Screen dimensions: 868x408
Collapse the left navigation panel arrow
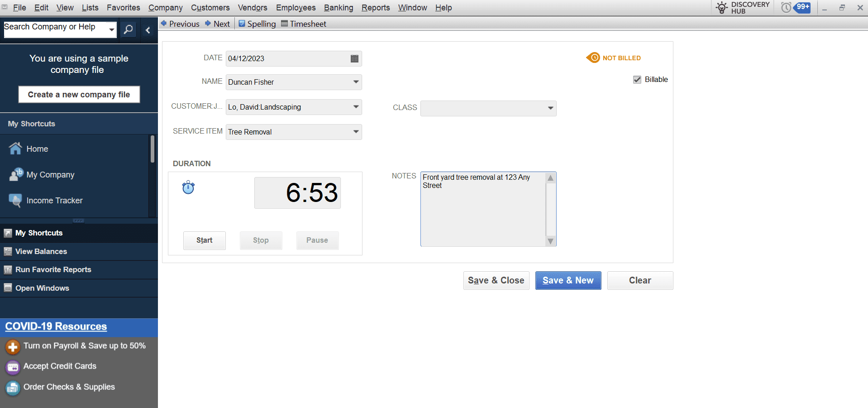148,30
